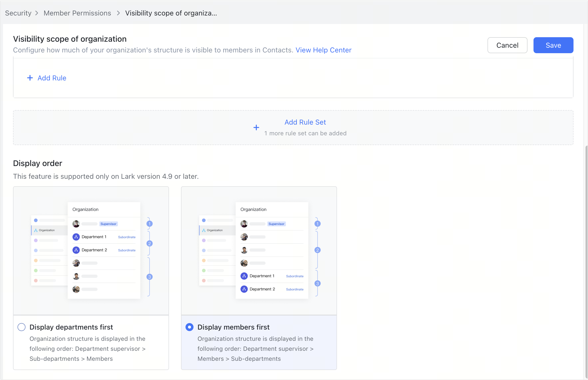Click the plus icon beside Add Rule
Image resolution: width=588 pixels, height=380 pixels.
(30, 78)
